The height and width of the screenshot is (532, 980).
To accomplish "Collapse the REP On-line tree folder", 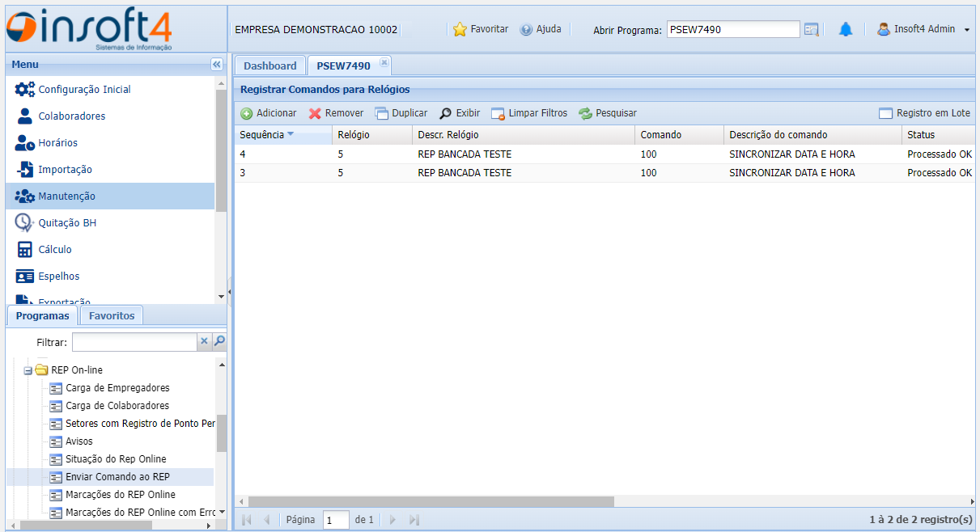I will (x=28, y=370).
